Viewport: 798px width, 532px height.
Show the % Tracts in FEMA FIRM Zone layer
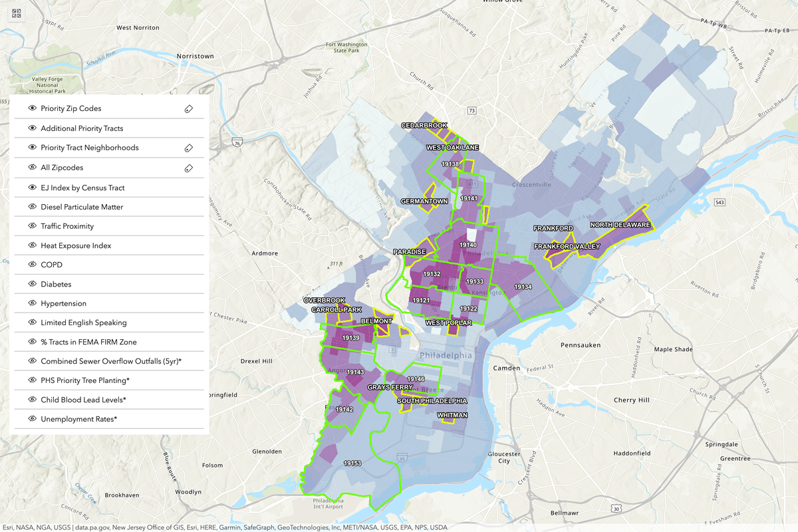31,342
